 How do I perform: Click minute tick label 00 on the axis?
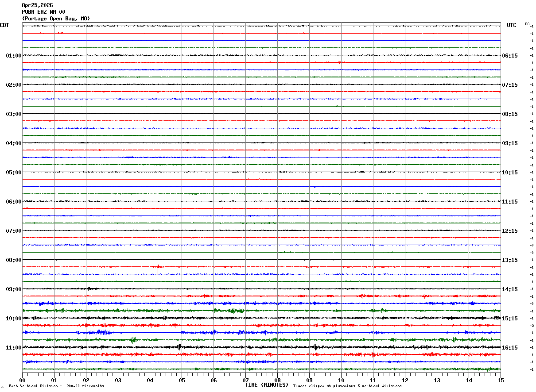[22, 380]
